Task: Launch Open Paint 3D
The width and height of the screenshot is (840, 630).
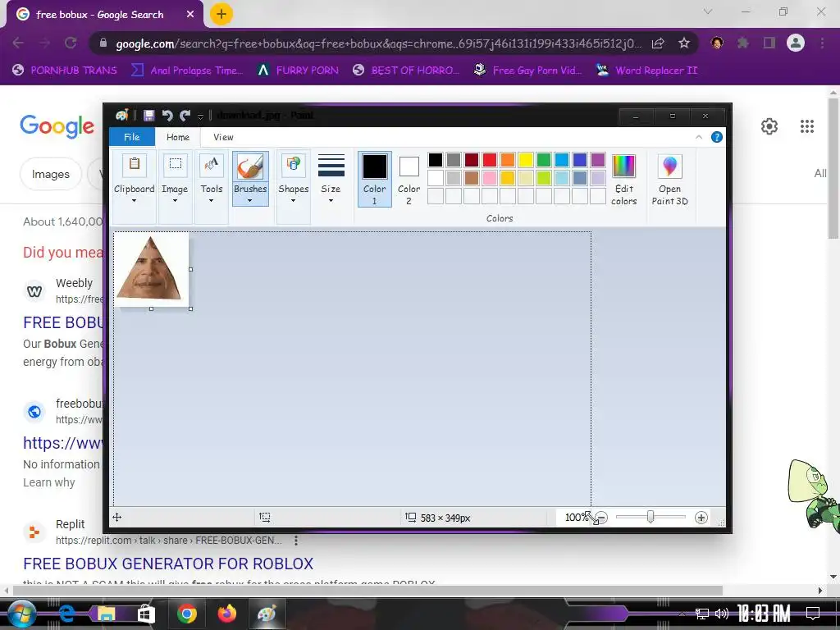Action: [x=669, y=179]
